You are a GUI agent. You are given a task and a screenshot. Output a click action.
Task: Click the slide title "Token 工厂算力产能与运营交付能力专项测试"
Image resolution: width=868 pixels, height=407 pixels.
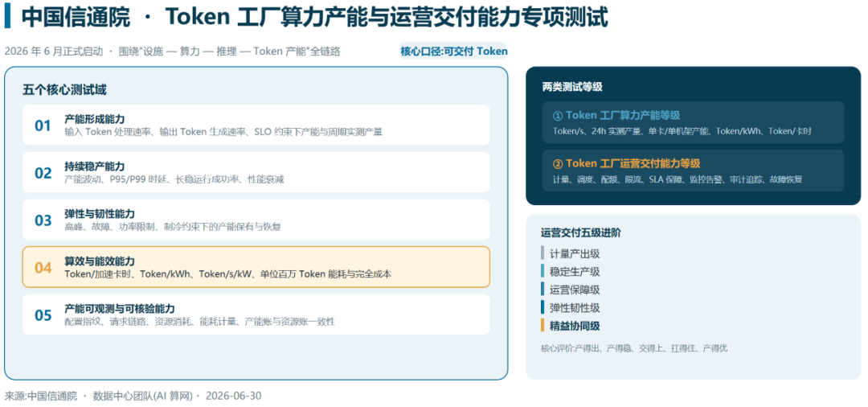point(387,17)
